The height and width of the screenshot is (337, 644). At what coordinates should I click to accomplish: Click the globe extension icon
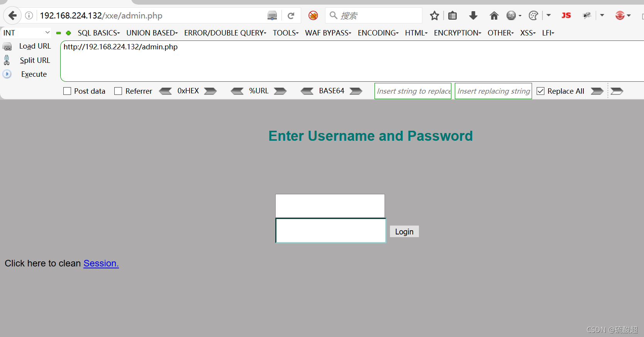click(x=511, y=15)
